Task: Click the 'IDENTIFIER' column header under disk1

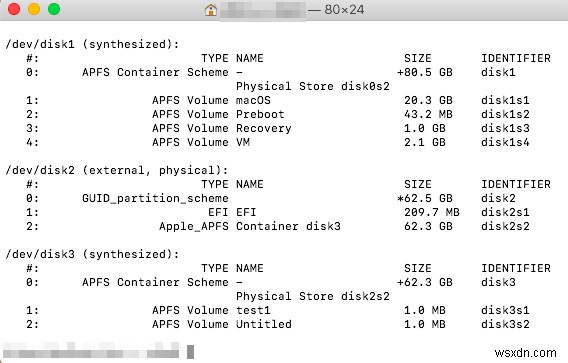Action: coord(515,58)
